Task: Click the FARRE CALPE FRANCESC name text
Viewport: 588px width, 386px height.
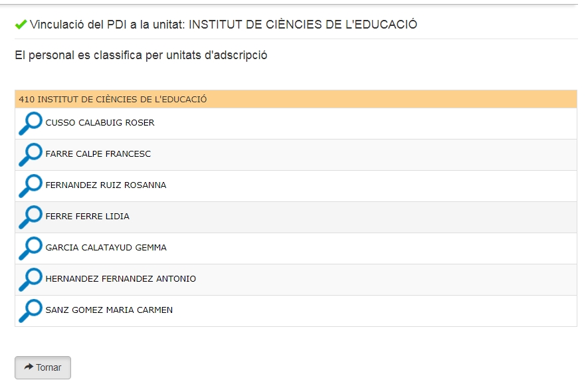Action: 98,154
